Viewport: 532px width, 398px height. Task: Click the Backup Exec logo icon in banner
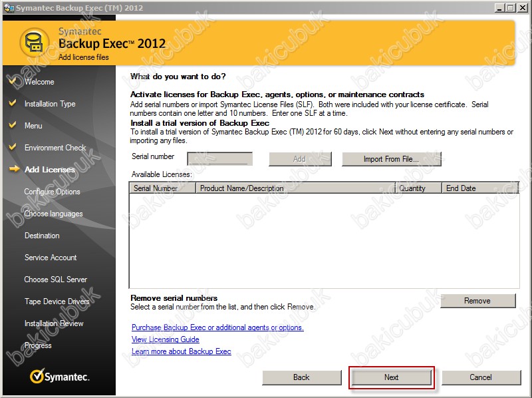[x=35, y=43]
